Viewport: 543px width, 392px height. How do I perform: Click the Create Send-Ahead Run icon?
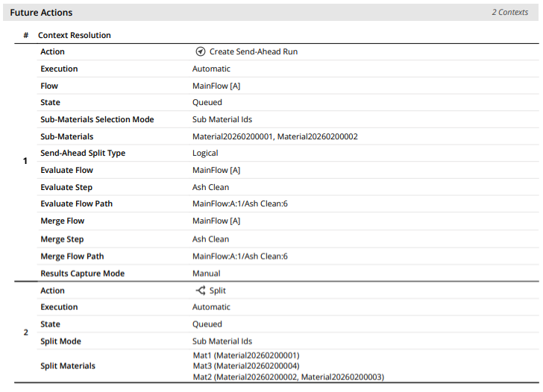pyautogui.click(x=201, y=51)
